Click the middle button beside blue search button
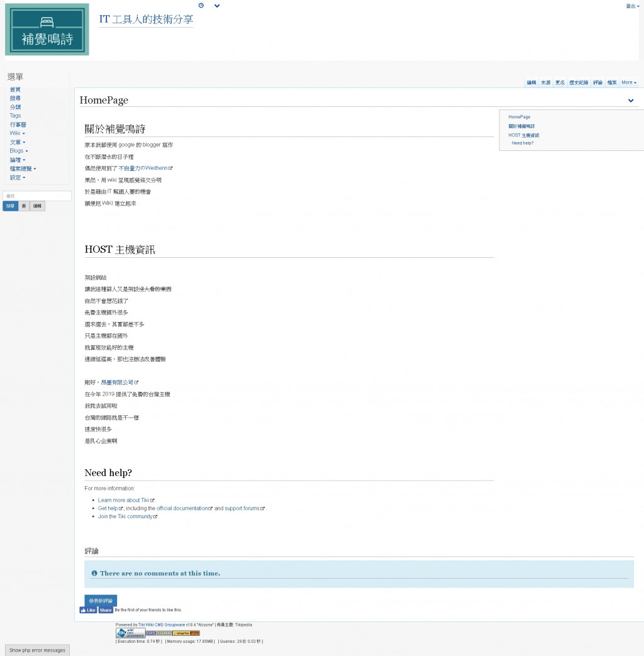This screenshot has height=656, width=644. pyautogui.click(x=24, y=206)
